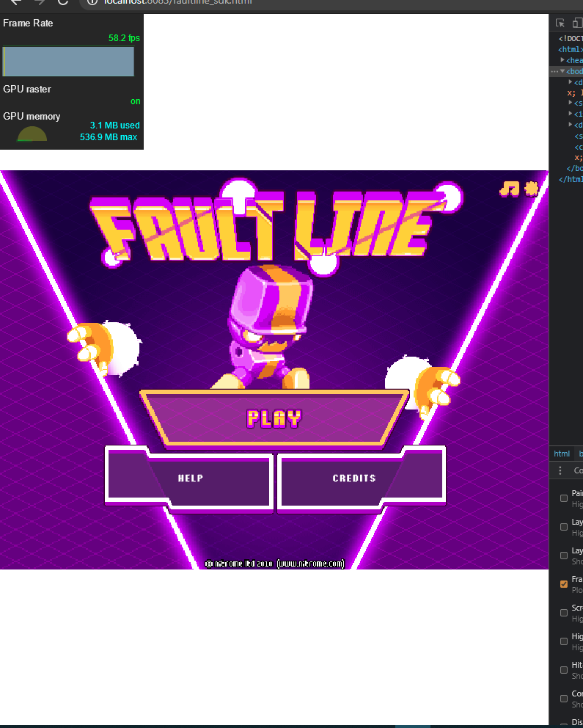Image resolution: width=583 pixels, height=728 pixels.
Task: Click the site info icon in address bar
Action: click(x=92, y=2)
